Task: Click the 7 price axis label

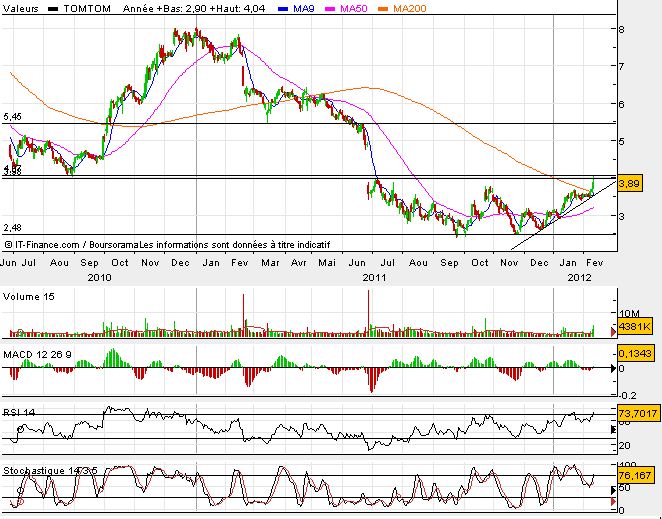Action: tap(622, 66)
